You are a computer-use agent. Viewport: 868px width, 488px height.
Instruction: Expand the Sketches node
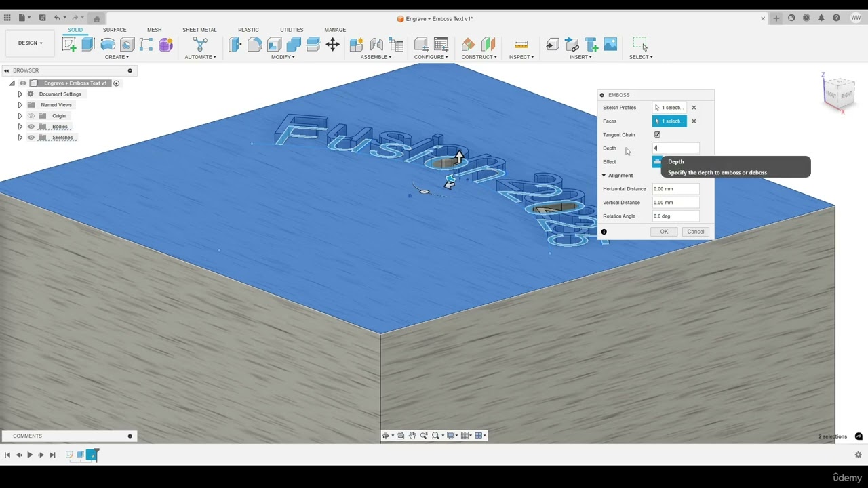tap(20, 138)
